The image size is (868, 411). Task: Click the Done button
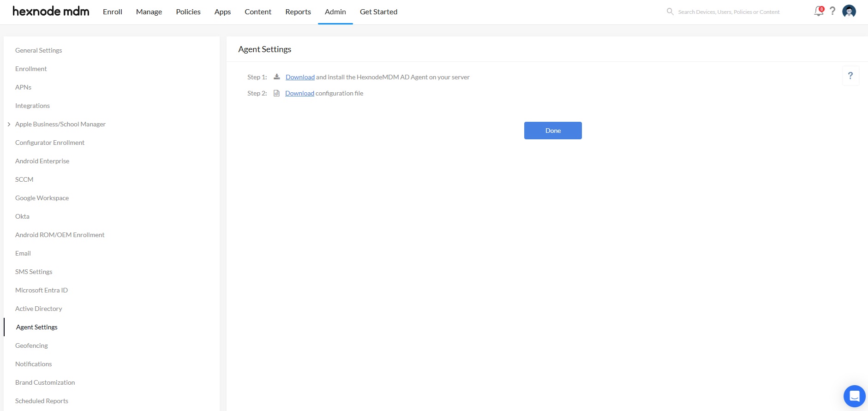point(553,131)
